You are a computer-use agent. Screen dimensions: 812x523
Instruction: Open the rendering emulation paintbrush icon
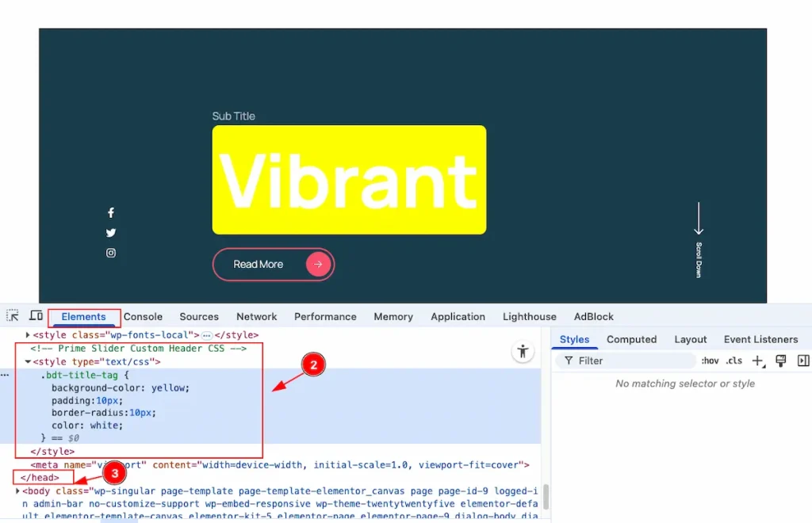pyautogui.click(x=780, y=361)
